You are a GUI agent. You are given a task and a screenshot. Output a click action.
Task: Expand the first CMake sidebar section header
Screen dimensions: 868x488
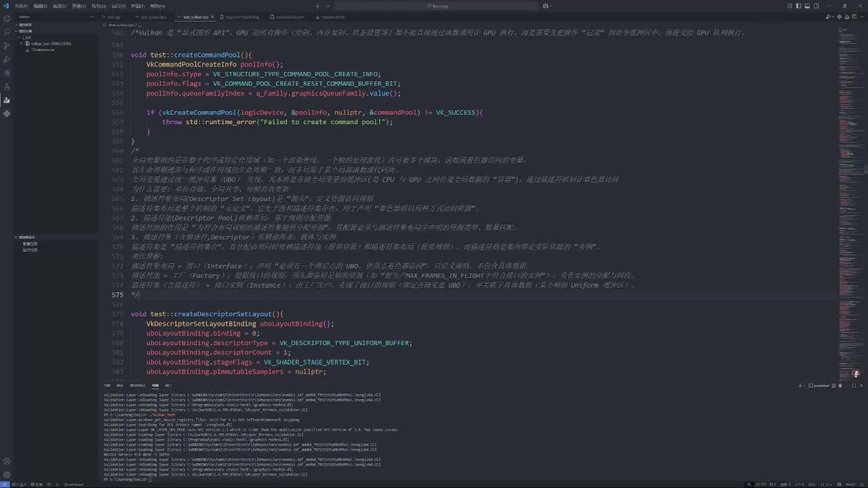pos(58,24)
